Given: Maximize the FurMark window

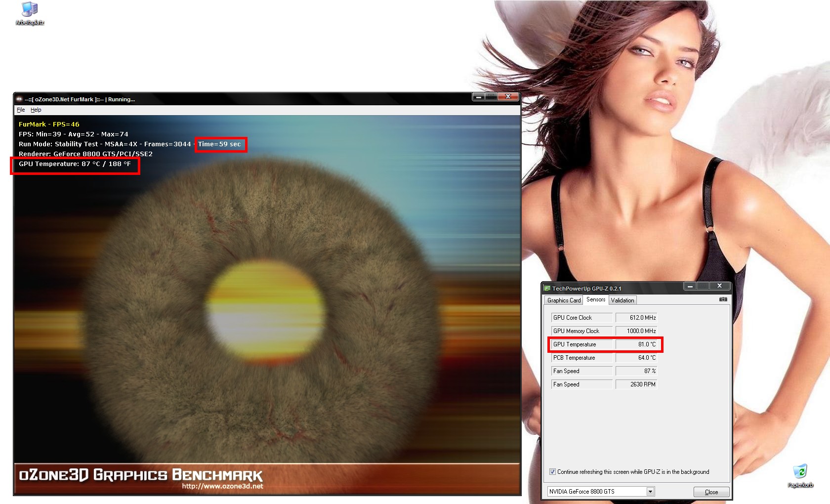Looking at the screenshot, I should tap(492, 97).
